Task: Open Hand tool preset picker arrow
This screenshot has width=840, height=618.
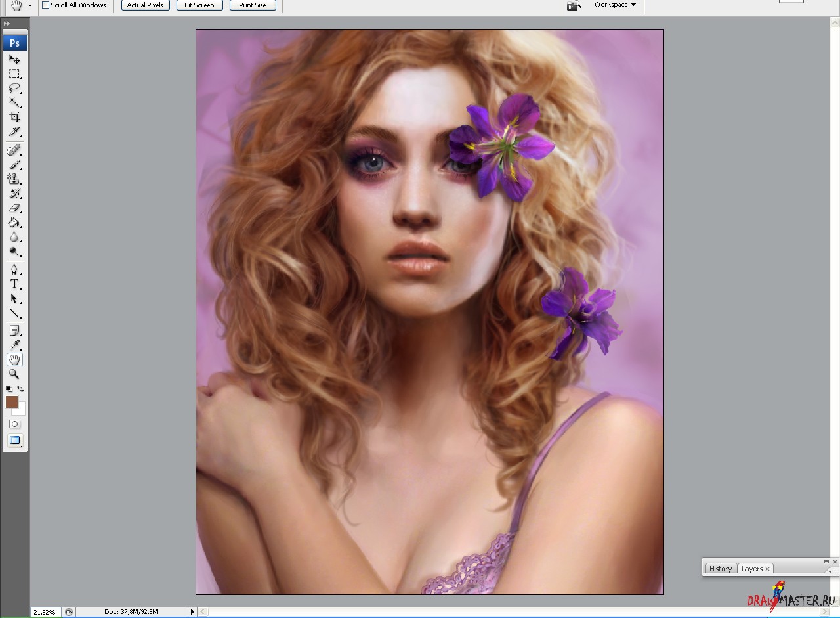Action: [x=30, y=5]
